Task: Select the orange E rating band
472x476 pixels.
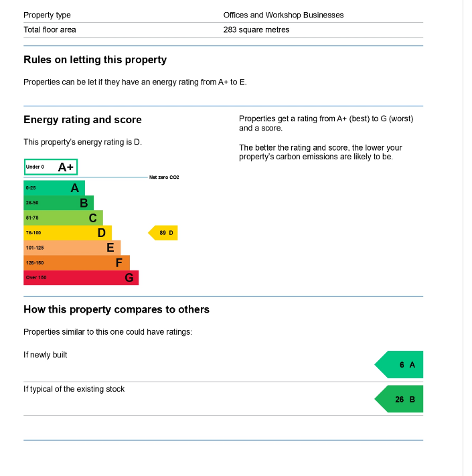Action: [x=72, y=248]
